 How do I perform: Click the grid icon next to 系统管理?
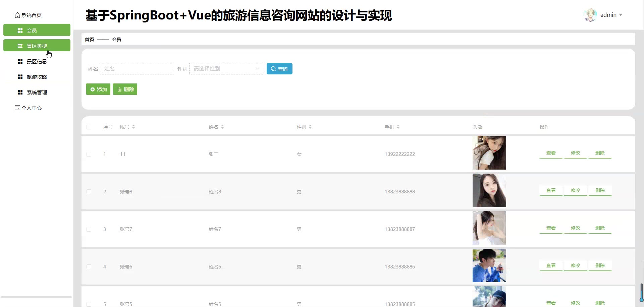20,92
